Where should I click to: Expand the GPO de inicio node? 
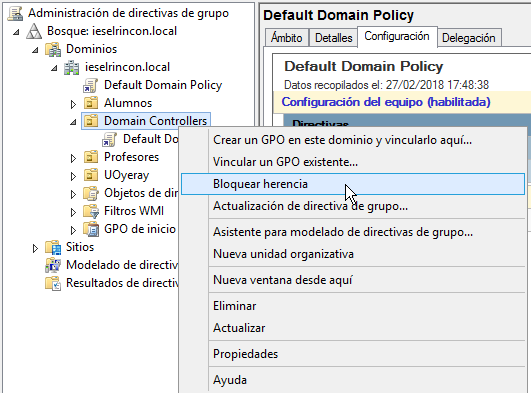tap(73, 230)
